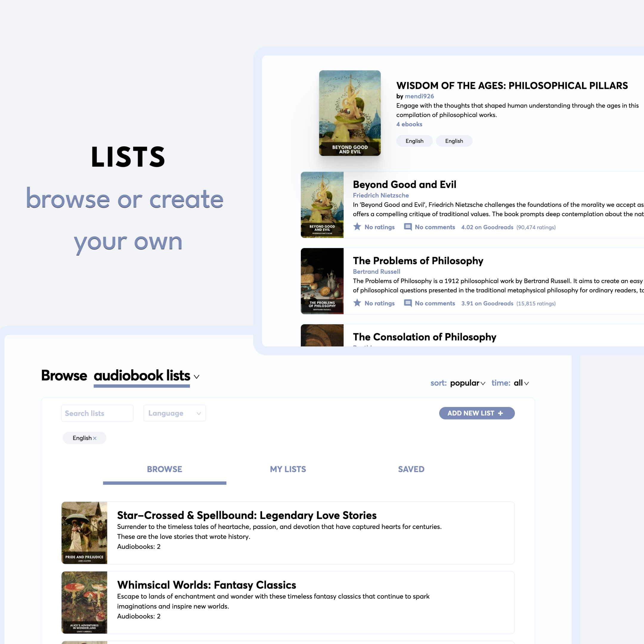Viewport: 644px width, 644px height.
Task: Click plus icon on Add New List button
Action: 500,413
